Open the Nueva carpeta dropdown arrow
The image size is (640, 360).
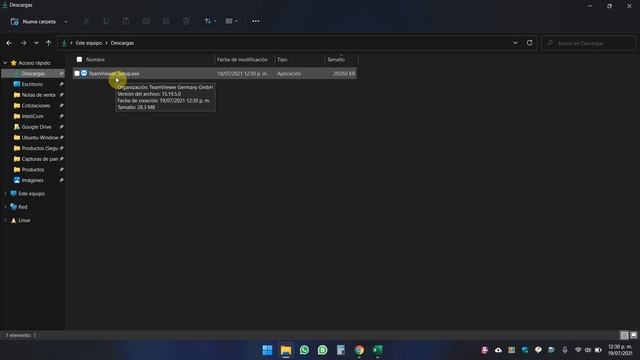[66, 21]
